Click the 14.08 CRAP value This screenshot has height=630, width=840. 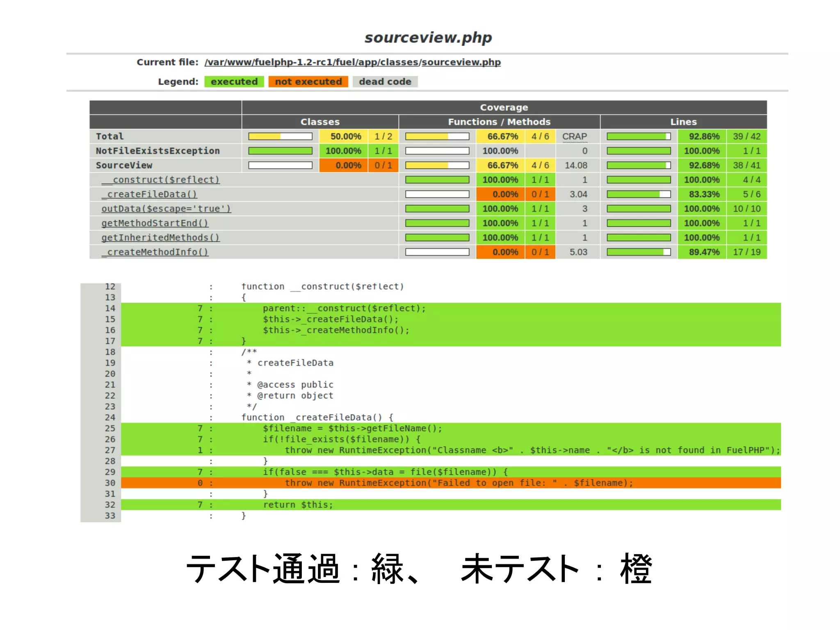click(x=576, y=165)
